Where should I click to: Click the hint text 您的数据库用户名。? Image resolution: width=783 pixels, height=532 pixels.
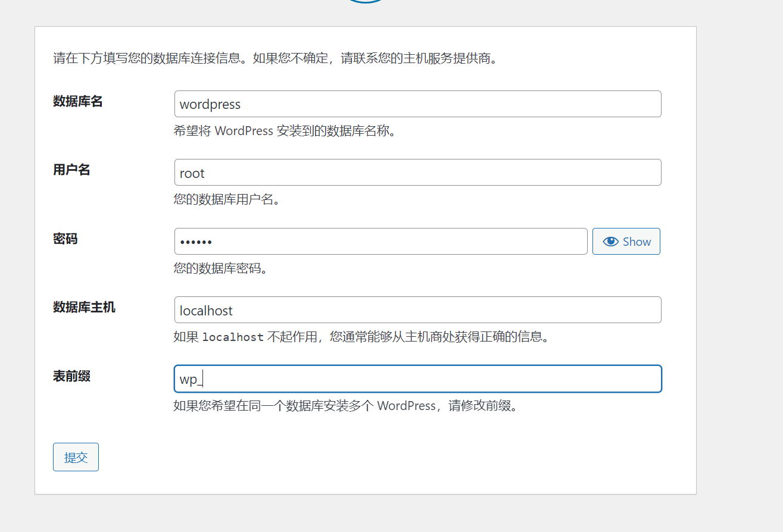point(227,200)
